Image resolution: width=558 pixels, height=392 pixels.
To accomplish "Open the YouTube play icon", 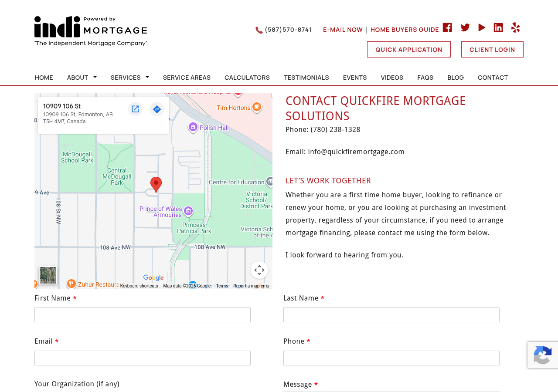I will click(482, 27).
